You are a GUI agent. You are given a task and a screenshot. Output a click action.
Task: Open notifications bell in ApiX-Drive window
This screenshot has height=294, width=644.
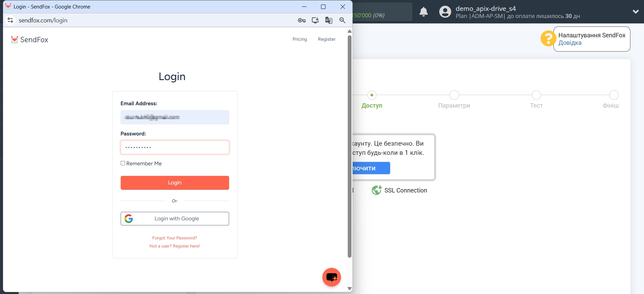tap(424, 12)
